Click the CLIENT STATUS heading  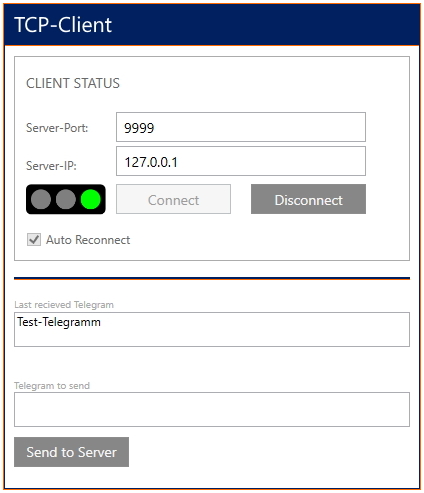point(73,83)
